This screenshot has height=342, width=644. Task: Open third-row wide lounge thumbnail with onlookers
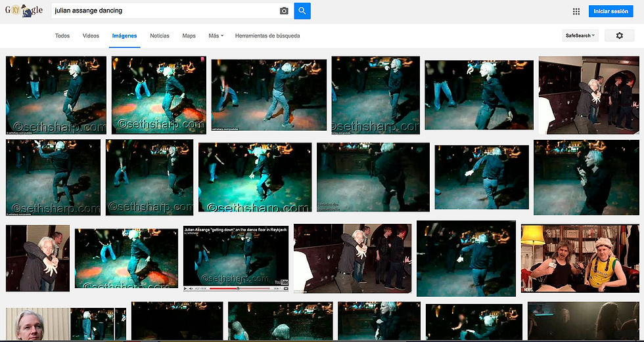[x=352, y=259]
